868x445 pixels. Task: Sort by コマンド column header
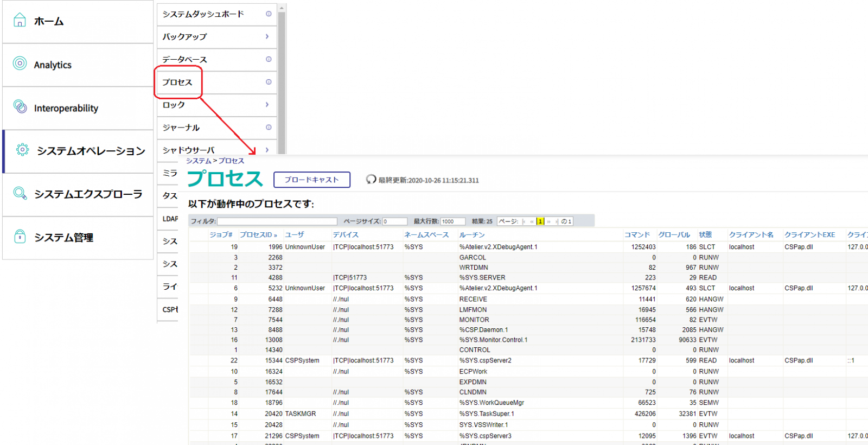[x=637, y=234]
